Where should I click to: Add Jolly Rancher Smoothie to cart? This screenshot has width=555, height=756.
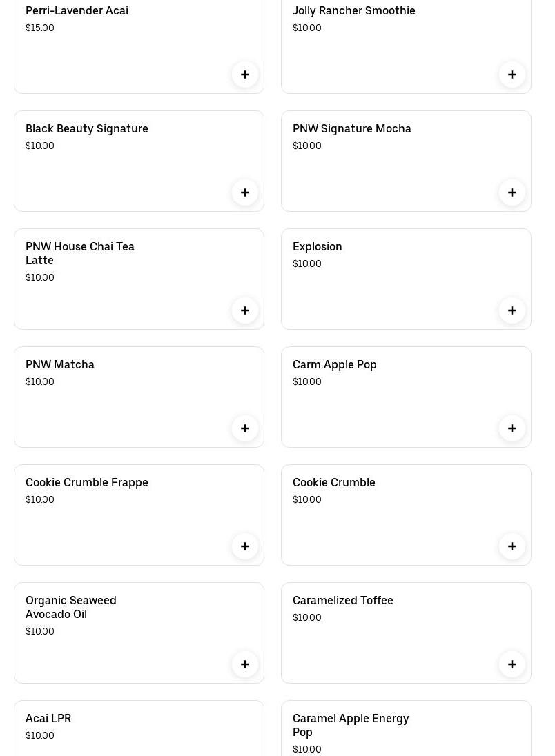pyautogui.click(x=512, y=74)
